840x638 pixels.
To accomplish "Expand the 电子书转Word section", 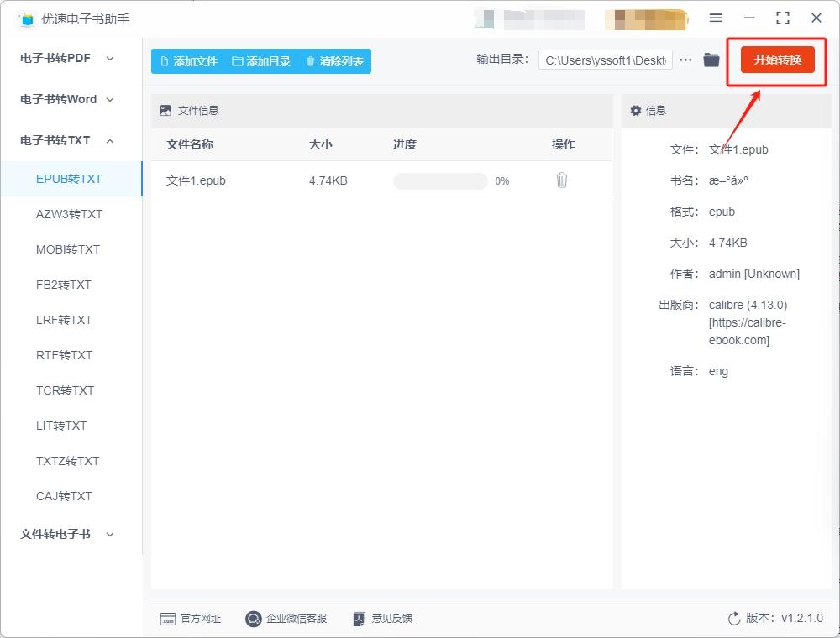I will pos(67,100).
